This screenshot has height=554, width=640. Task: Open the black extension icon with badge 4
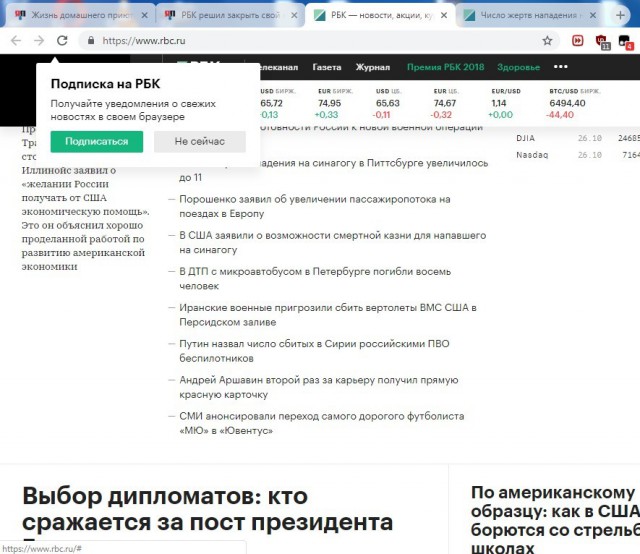626,42
